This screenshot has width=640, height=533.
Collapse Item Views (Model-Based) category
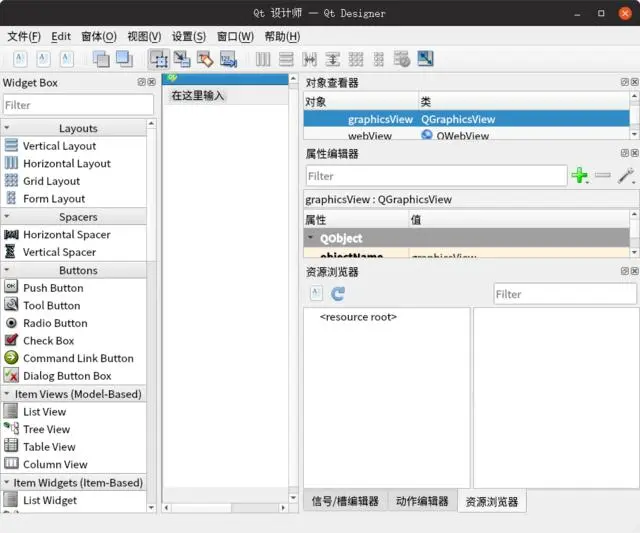[7, 394]
